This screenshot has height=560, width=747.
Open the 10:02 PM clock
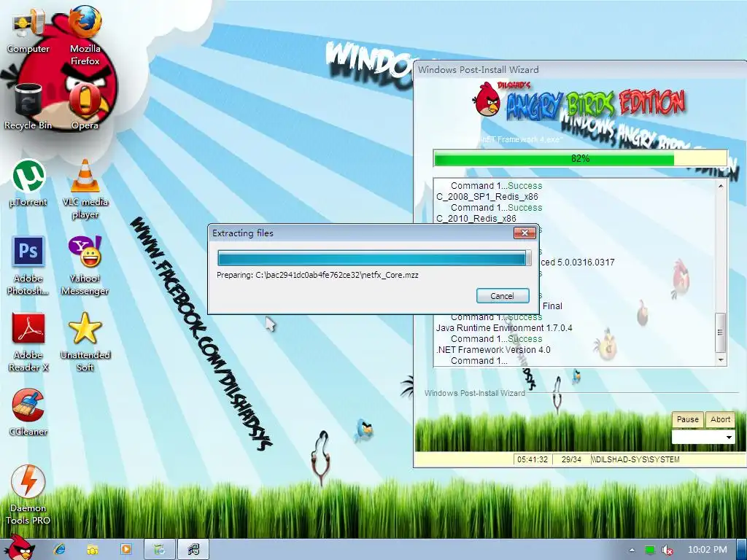(708, 550)
